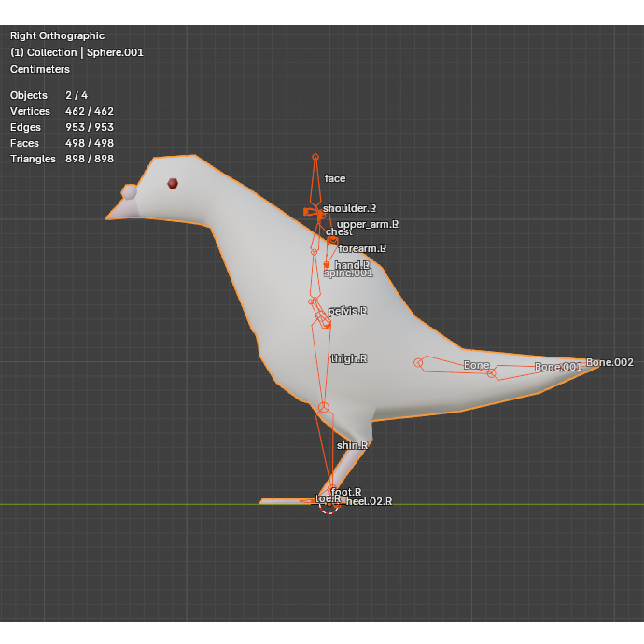Select the heel.02.R bone label
This screenshot has width=644, height=644.
coord(369,501)
